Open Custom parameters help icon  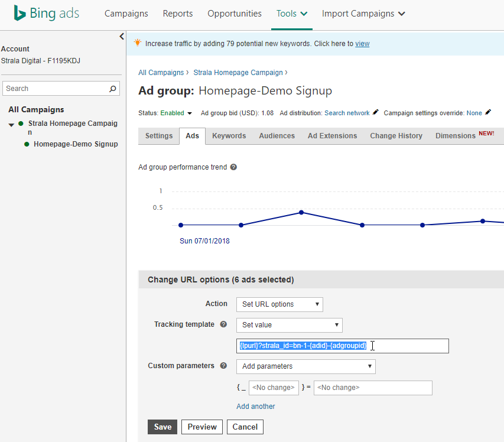(223, 366)
